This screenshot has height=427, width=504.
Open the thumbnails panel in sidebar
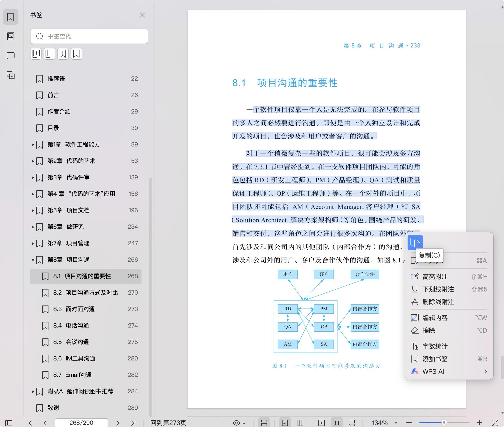point(11,36)
